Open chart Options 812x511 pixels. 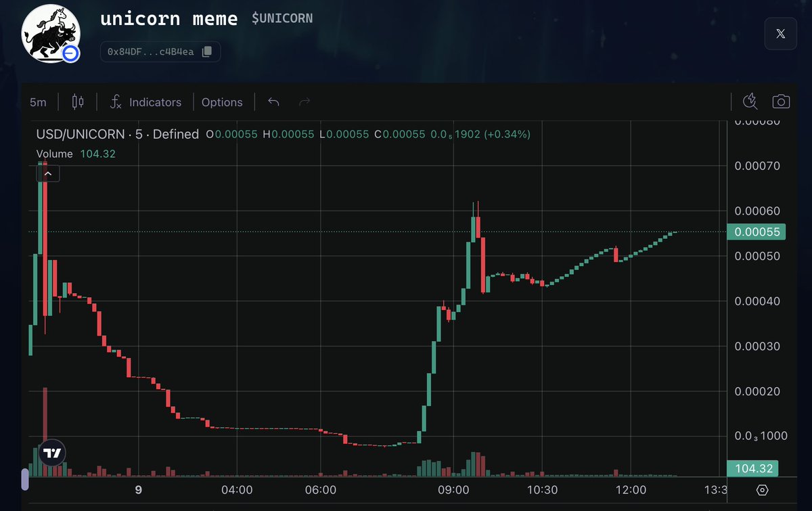[222, 102]
